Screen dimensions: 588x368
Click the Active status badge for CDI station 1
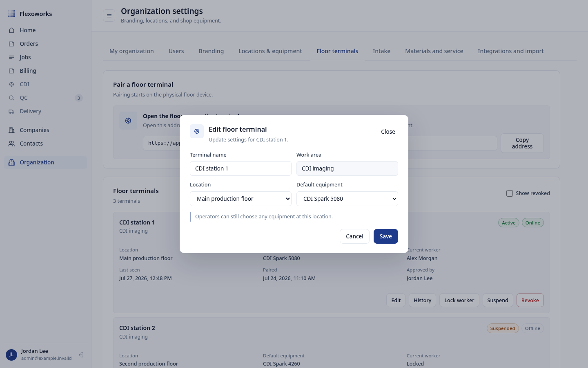[509, 223]
